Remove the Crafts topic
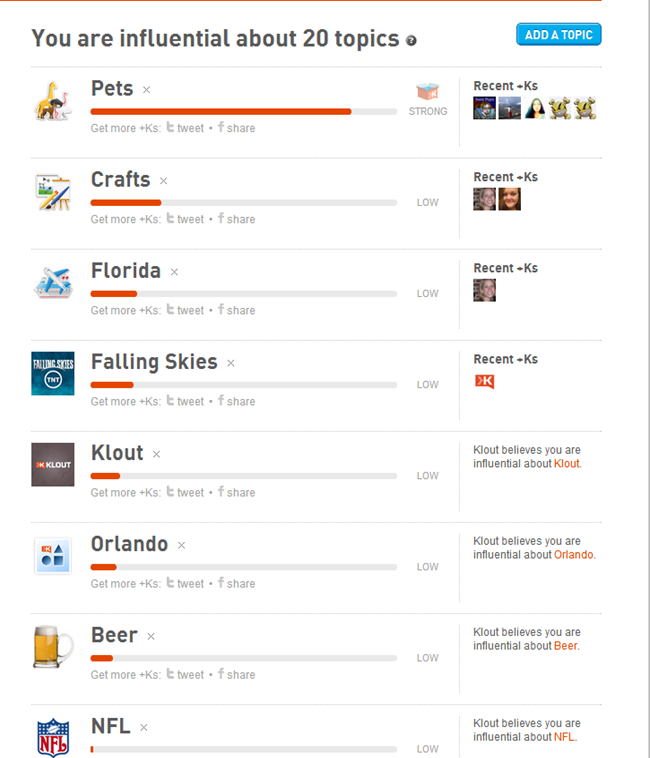Screen dimensions: 650x758 click(164, 181)
